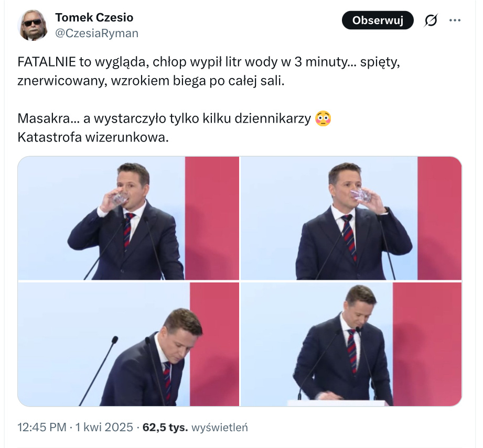This screenshot has width=483, height=448.
Task: Click the flushed face emoji in the tweet
Action: (324, 119)
